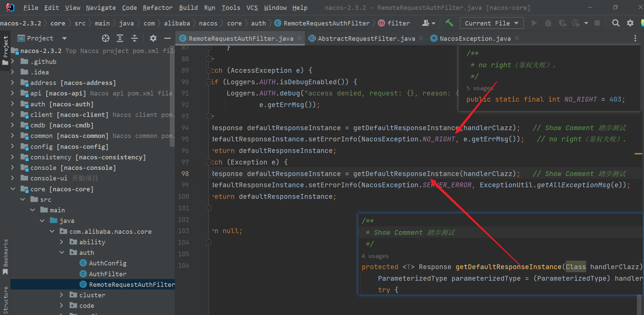Open the profiler run icon
This screenshot has height=315, width=644.
tap(576, 23)
